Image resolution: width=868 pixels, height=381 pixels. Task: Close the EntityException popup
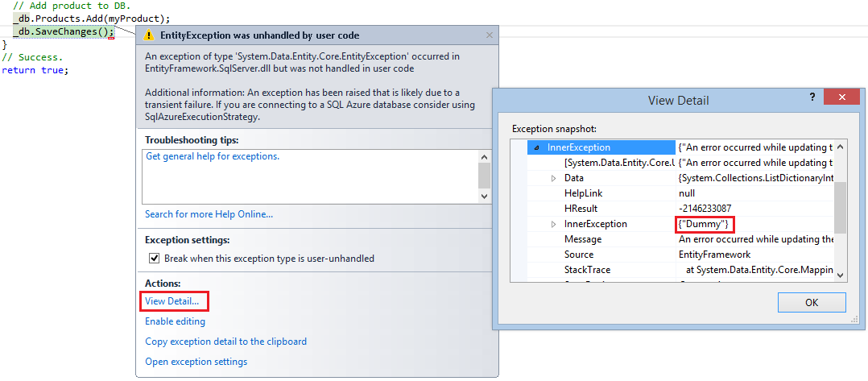(x=489, y=35)
